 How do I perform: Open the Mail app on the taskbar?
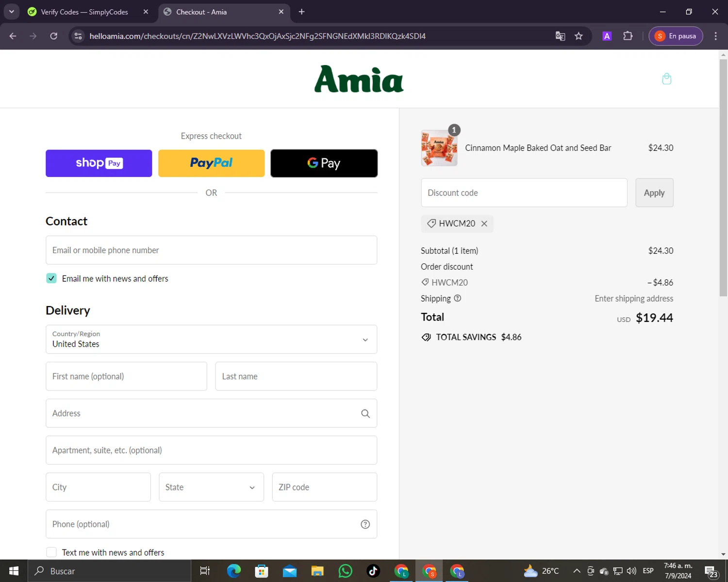pos(290,571)
